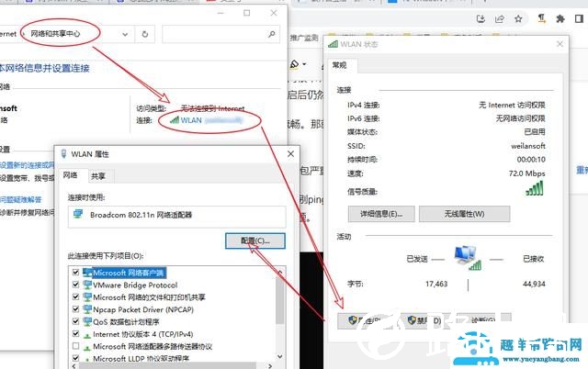
Task: Open the browser extensions puzzle icon
Action: [560, 18]
